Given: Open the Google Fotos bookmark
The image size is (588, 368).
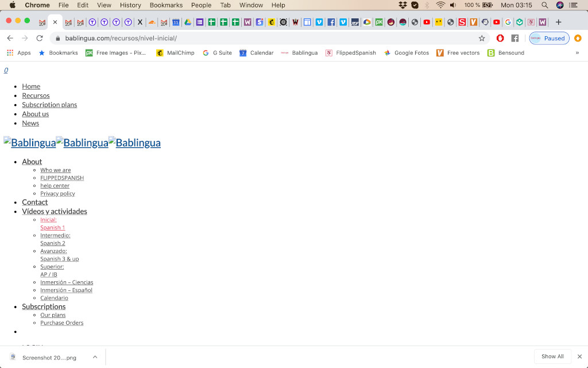Looking at the screenshot, I should tap(406, 53).
